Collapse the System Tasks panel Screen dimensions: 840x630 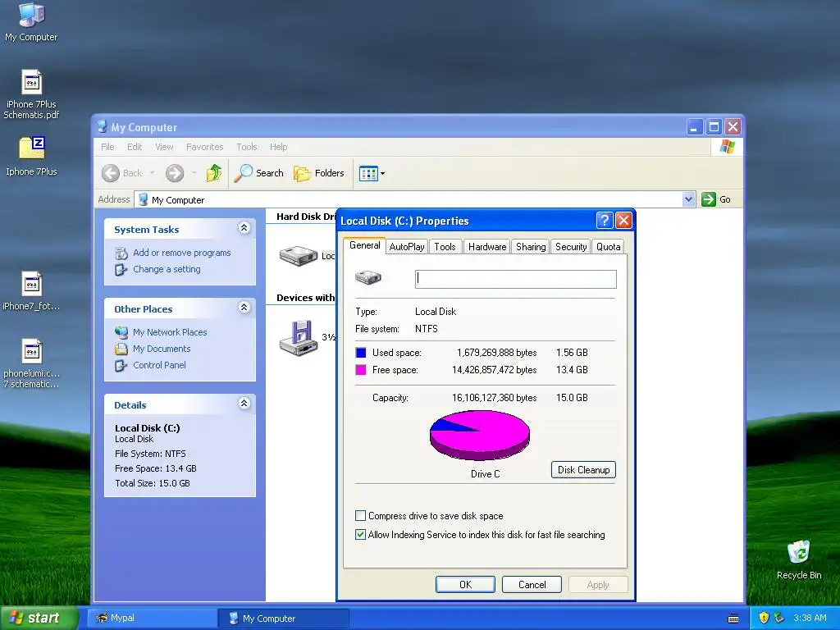pyautogui.click(x=244, y=228)
